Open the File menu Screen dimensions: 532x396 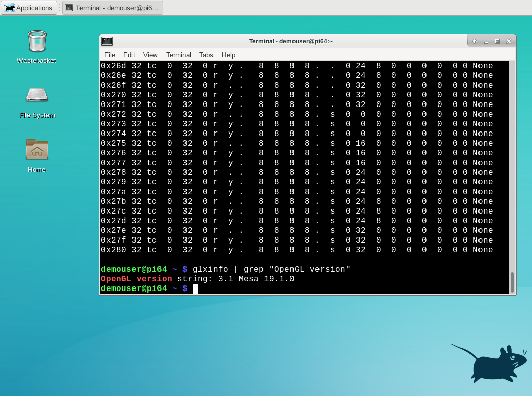tap(110, 55)
